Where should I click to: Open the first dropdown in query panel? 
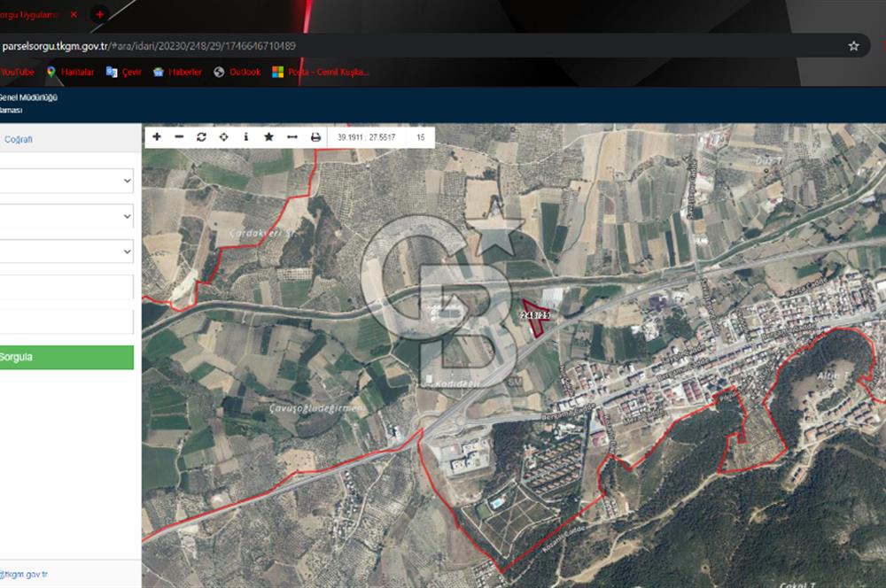coord(66,181)
